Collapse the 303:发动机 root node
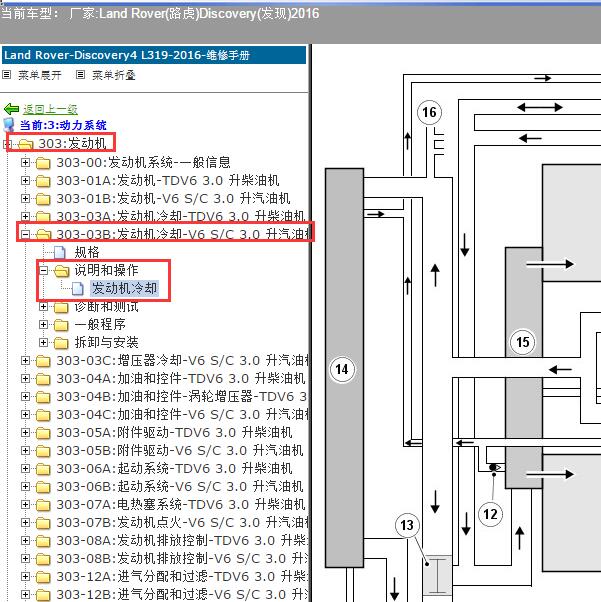The image size is (601, 602). coord(7,144)
